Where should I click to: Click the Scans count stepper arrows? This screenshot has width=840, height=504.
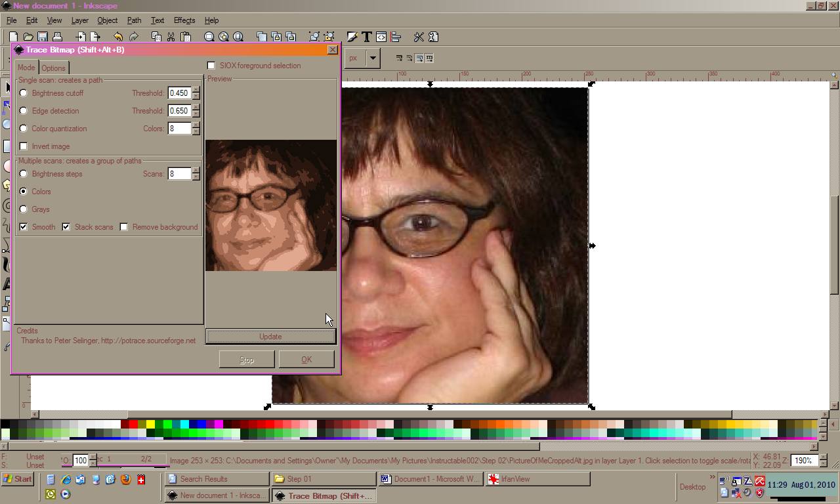point(196,174)
